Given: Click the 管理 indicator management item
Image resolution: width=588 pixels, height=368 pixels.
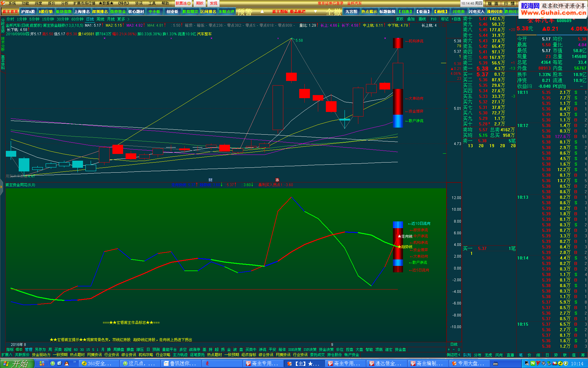Looking at the screenshot, I should [x=28, y=350].
